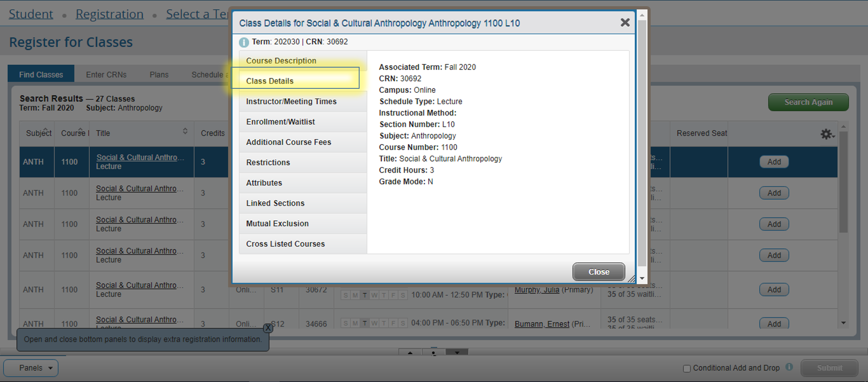Close the Class Details dialog with X
This screenshot has width=868, height=382.
click(x=625, y=23)
